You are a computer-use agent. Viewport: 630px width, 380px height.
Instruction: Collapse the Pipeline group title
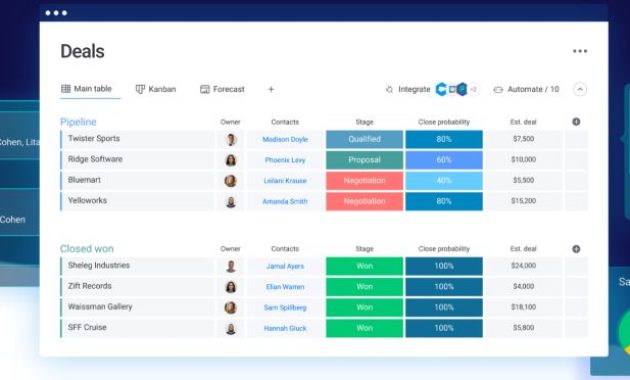78,122
